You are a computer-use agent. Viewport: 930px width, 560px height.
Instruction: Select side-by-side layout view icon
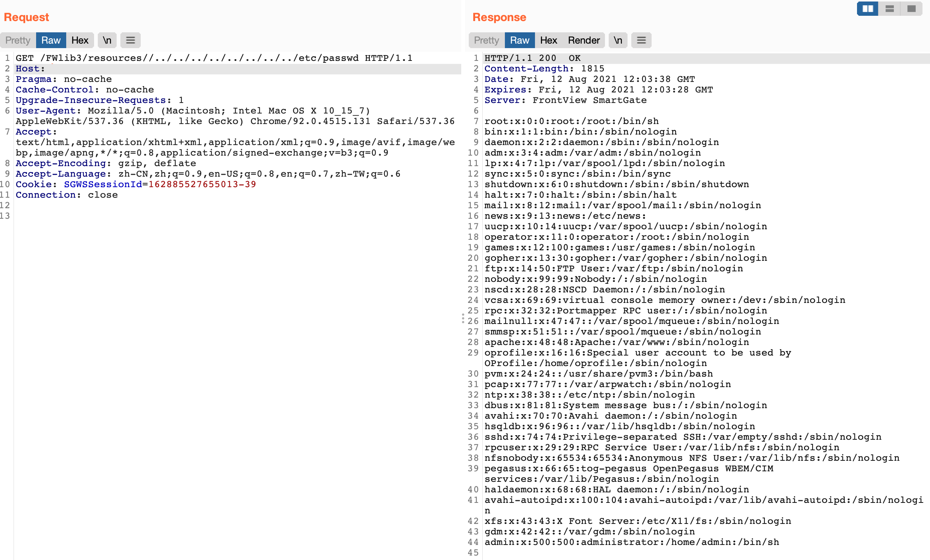867,9
